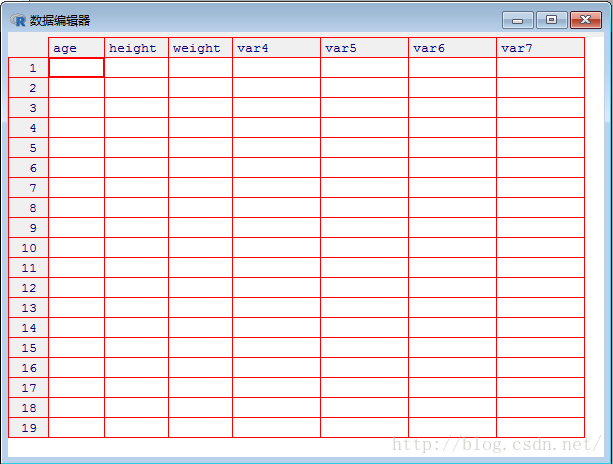Viewport: 613px width, 464px height.
Task: Click row header 5
Action: coord(29,148)
